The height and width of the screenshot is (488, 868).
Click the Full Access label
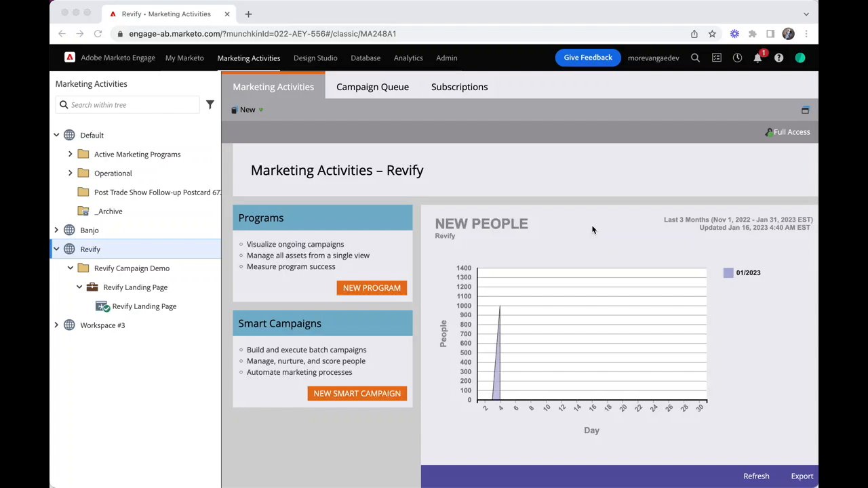tap(791, 131)
